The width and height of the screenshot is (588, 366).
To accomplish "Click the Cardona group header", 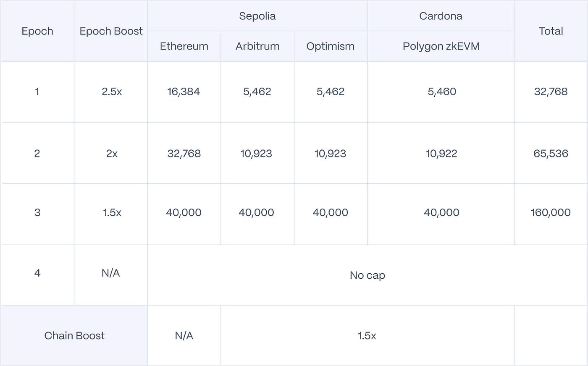I will 441,16.
